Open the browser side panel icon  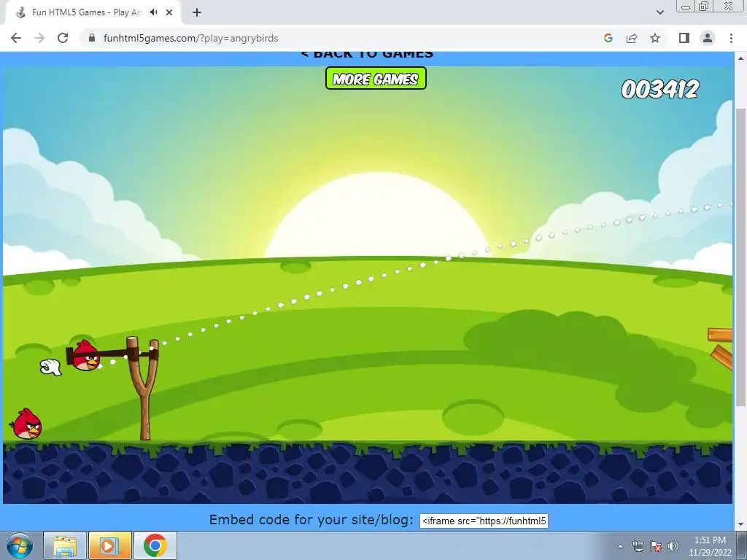(x=684, y=38)
